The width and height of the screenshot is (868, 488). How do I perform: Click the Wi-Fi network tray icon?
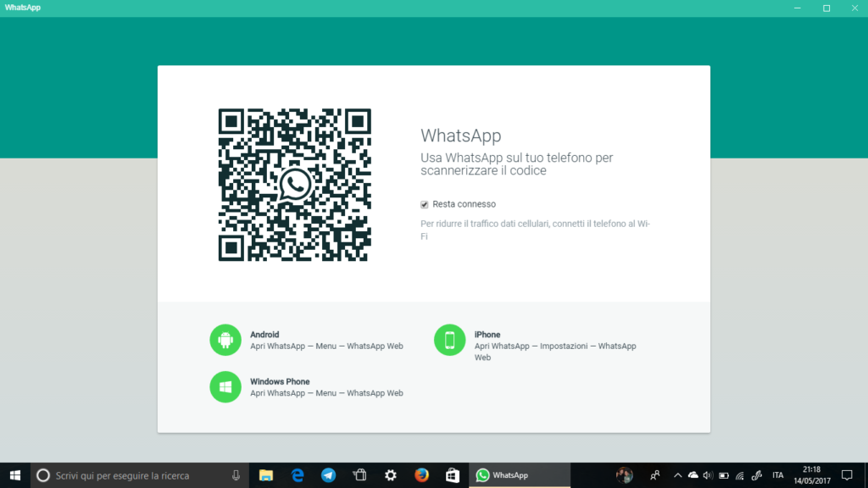coord(740,475)
